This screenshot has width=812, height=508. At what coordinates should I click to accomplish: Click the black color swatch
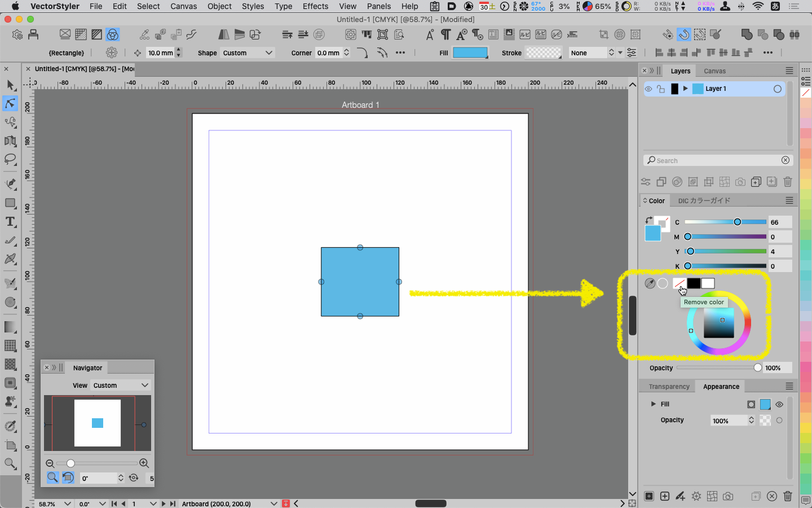pyautogui.click(x=694, y=283)
